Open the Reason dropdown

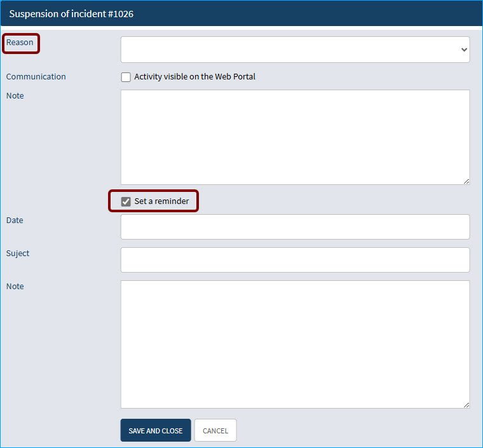point(295,50)
